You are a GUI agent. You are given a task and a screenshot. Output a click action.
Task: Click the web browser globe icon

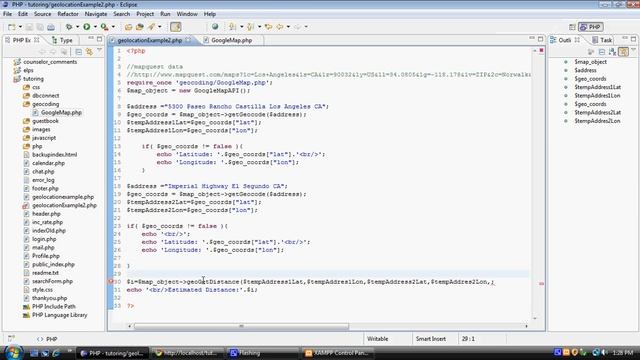tap(215, 27)
